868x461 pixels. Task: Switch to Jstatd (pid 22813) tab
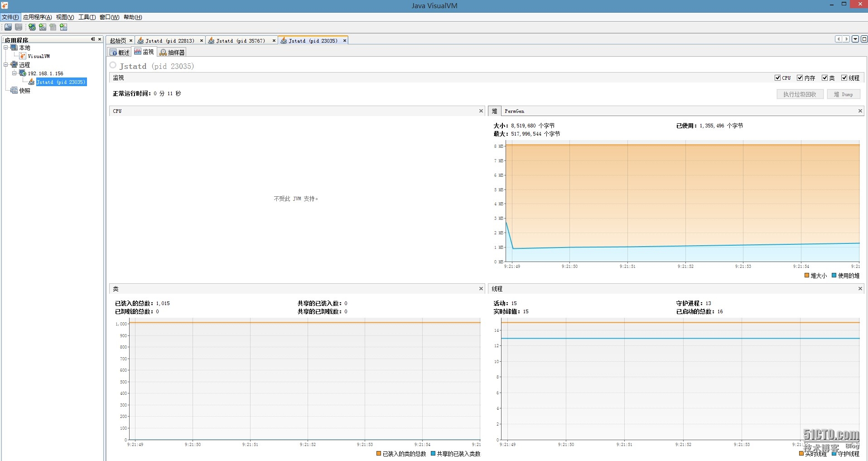point(169,41)
